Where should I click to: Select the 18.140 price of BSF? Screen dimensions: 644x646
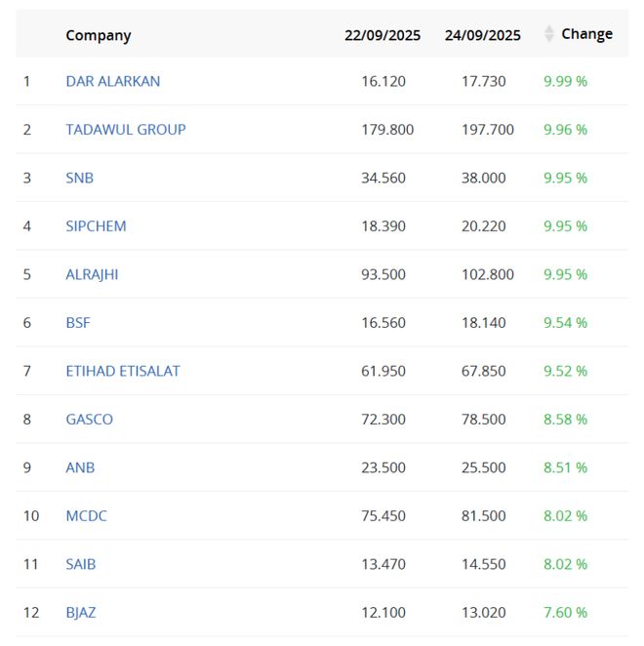pyautogui.click(x=483, y=323)
